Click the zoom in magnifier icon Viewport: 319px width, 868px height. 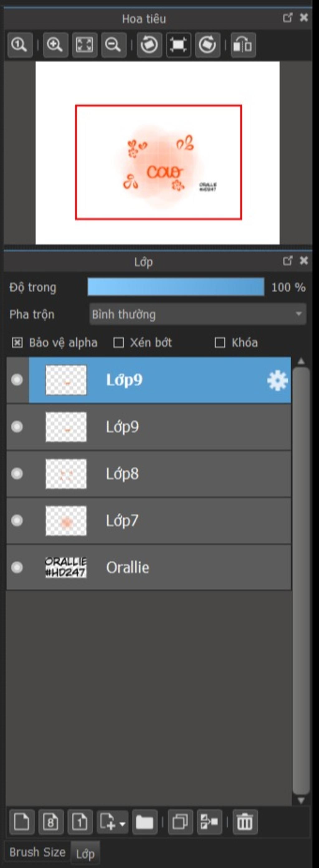click(55, 45)
